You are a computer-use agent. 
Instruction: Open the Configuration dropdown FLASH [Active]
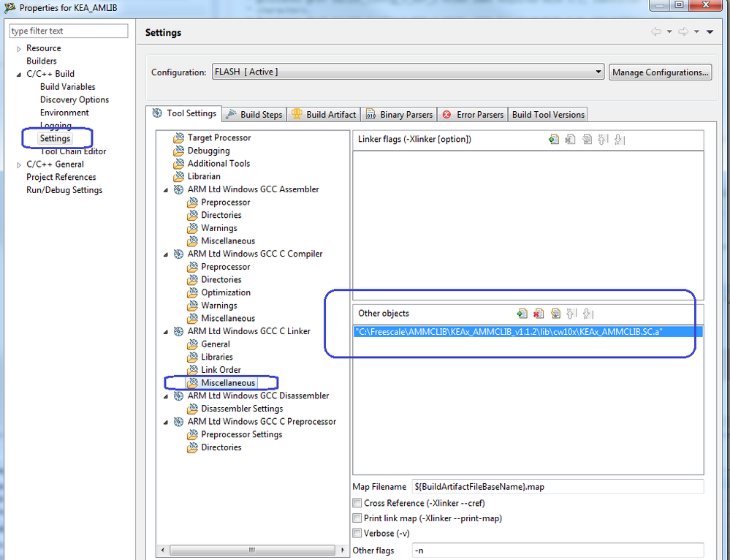coord(408,72)
